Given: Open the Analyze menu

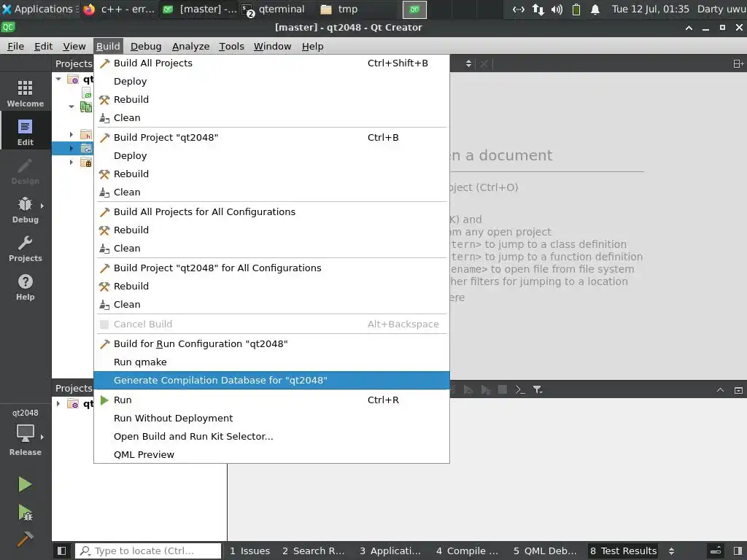Looking at the screenshot, I should (190, 46).
